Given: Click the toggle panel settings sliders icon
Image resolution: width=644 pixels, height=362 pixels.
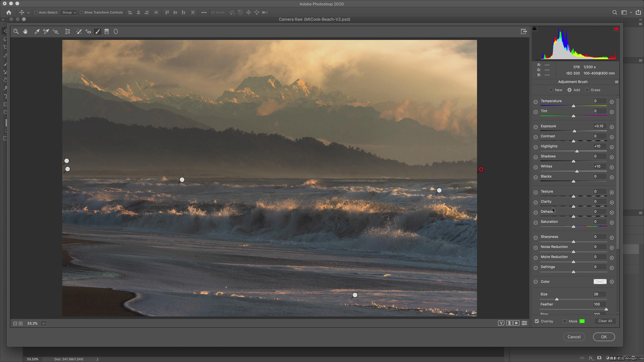Looking at the screenshot, I should 524,323.
